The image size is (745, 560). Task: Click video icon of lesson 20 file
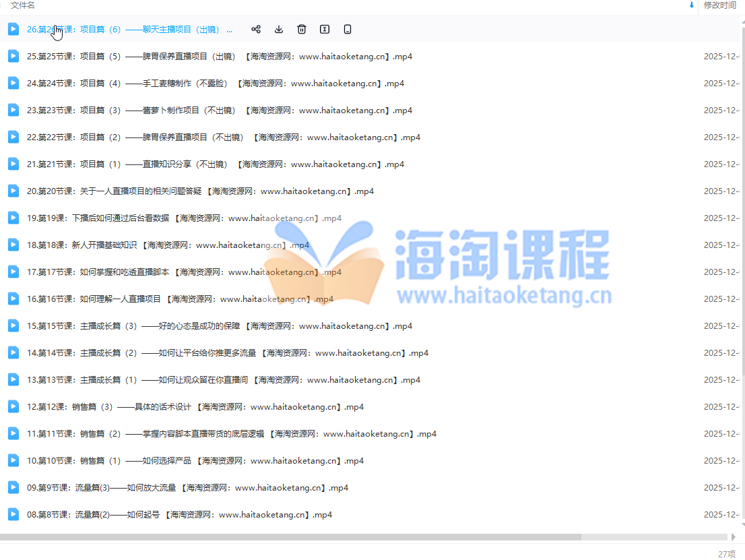13,191
